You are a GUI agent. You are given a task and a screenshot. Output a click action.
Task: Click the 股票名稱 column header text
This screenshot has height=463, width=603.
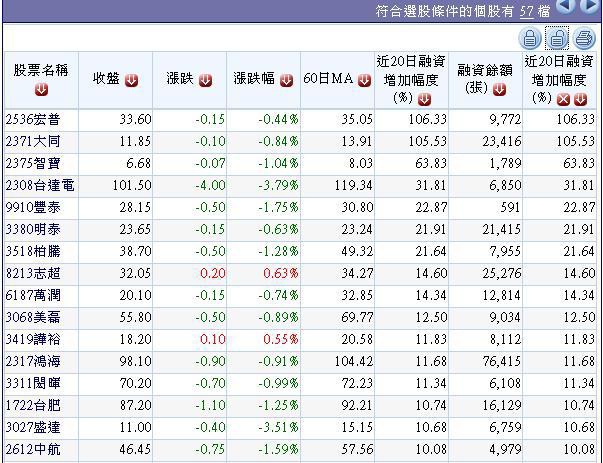pos(41,71)
